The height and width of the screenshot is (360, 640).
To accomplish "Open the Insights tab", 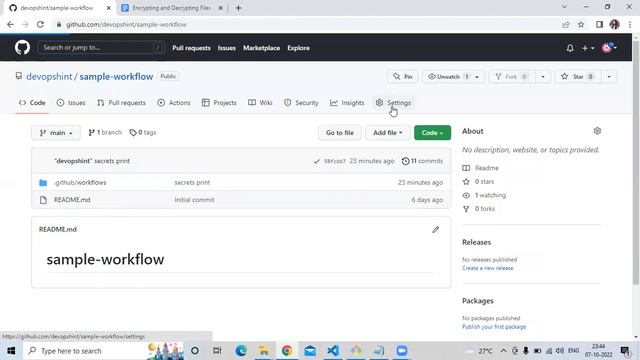I will point(347,103).
